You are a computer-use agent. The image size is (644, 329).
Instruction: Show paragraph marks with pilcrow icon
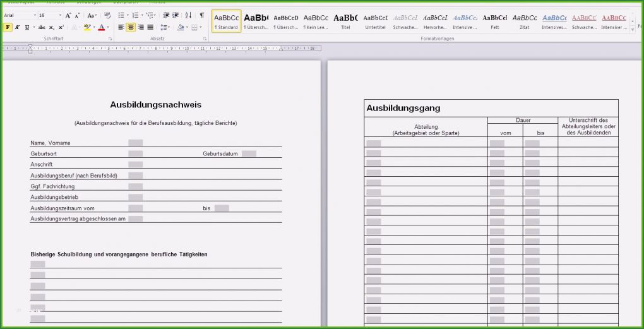click(201, 15)
